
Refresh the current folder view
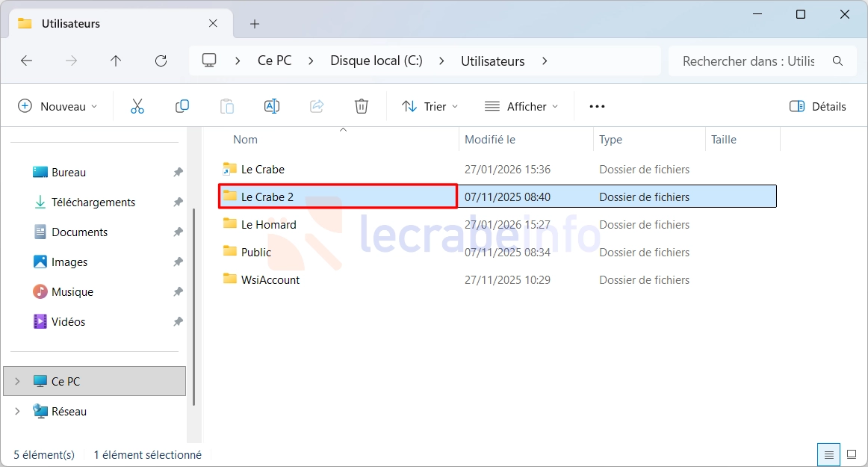tap(161, 61)
